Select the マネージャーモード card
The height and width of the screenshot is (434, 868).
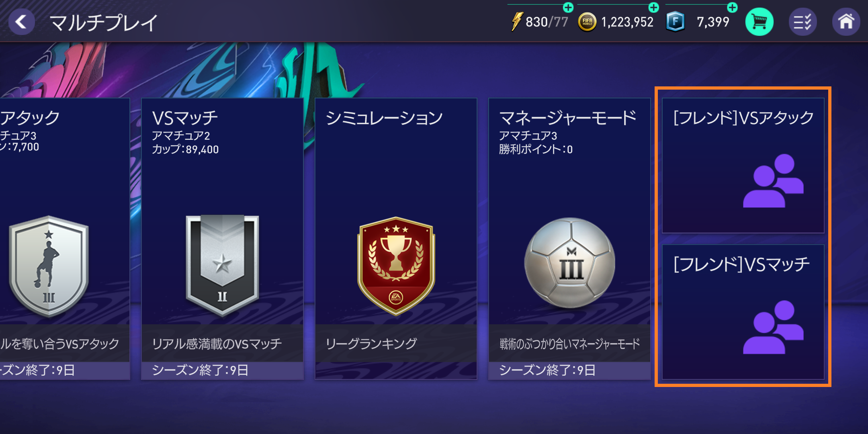point(570,239)
